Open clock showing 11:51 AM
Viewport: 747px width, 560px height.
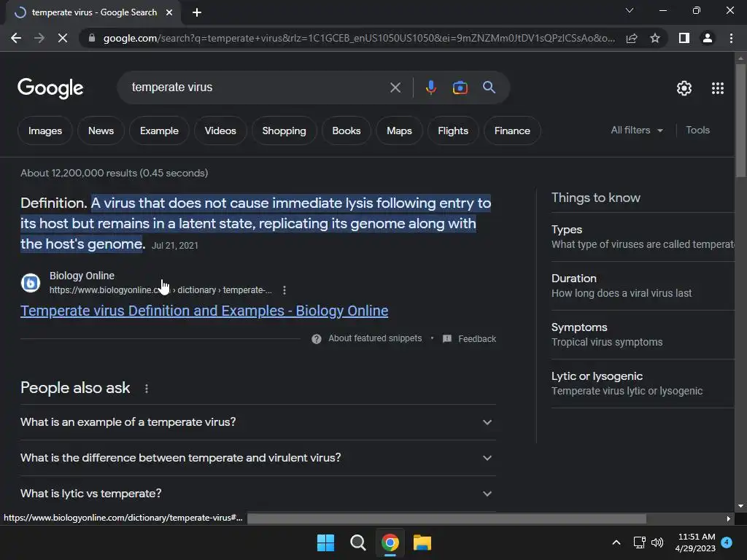pos(695,542)
